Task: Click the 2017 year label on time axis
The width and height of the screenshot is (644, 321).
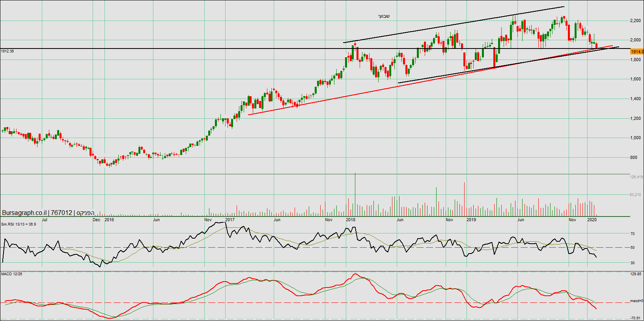Action: (x=230, y=220)
